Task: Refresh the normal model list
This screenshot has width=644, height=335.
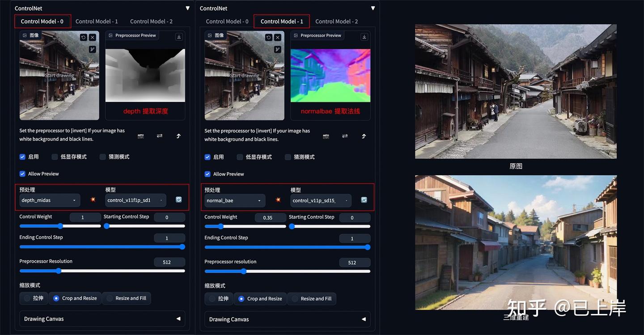Action: point(364,200)
